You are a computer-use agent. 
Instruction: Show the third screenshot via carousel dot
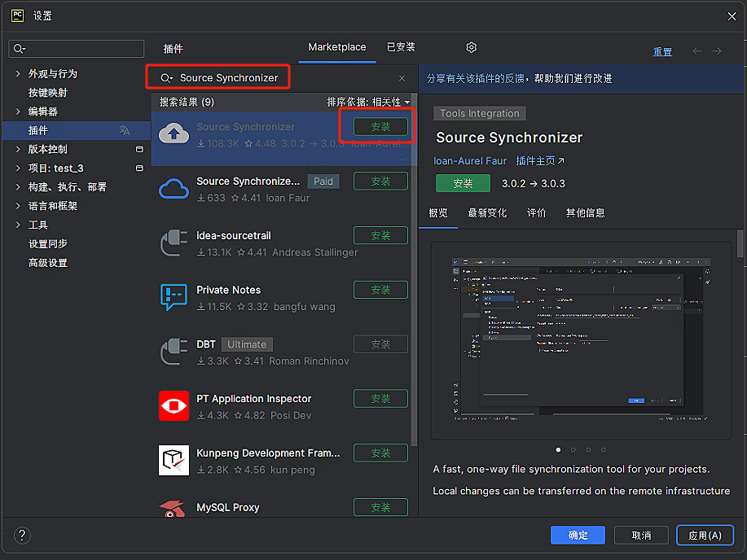pos(588,449)
